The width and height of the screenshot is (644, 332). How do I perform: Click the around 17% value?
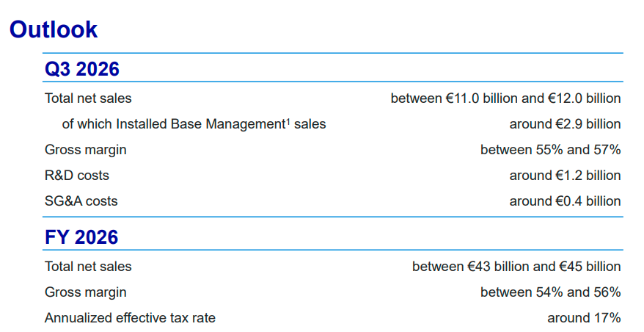[x=584, y=318]
